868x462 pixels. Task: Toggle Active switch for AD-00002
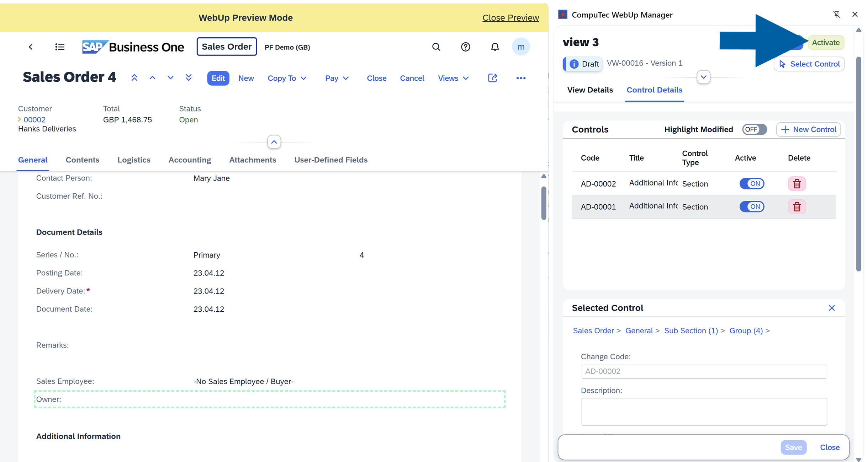pos(752,184)
